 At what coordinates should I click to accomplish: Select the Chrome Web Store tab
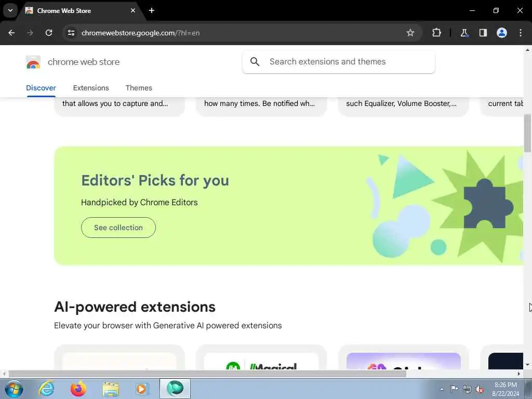[81, 11]
